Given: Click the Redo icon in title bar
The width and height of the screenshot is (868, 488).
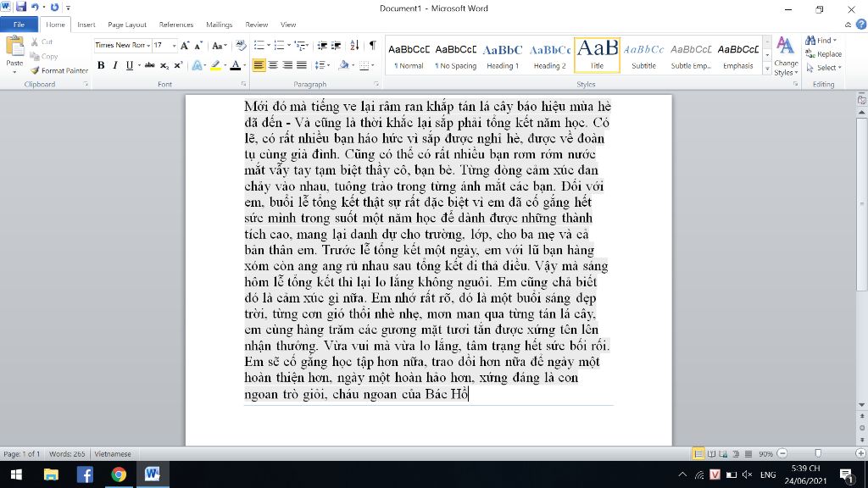Looking at the screenshot, I should pos(54,7).
